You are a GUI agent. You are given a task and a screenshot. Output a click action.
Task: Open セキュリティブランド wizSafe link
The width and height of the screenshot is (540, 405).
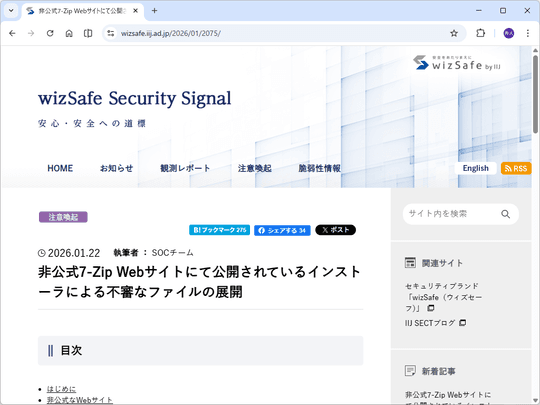(444, 297)
